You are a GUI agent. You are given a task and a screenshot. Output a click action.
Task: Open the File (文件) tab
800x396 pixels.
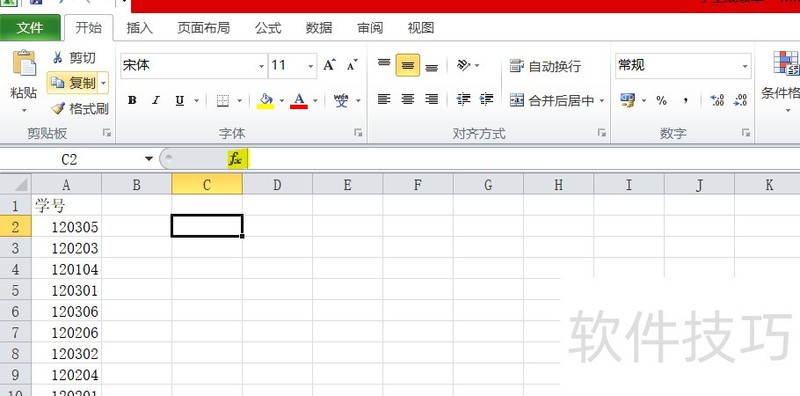(x=30, y=28)
